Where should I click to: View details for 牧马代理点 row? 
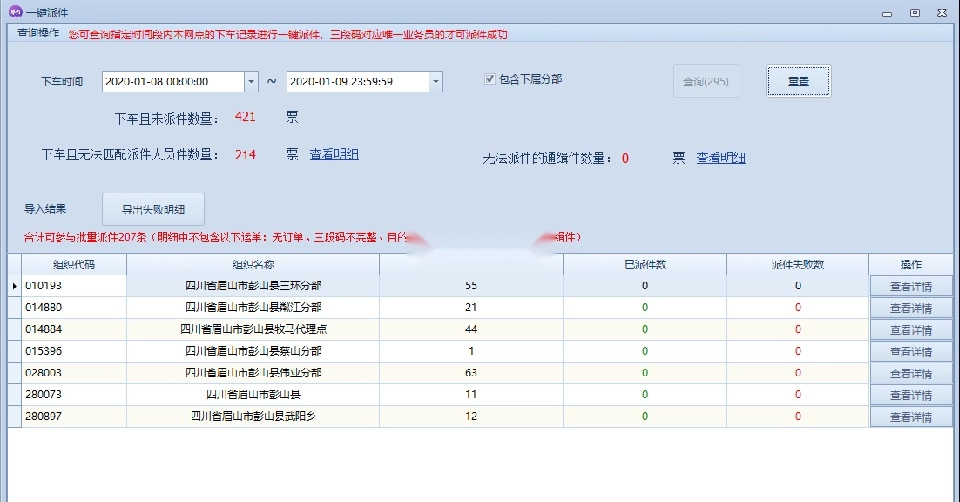click(x=910, y=330)
